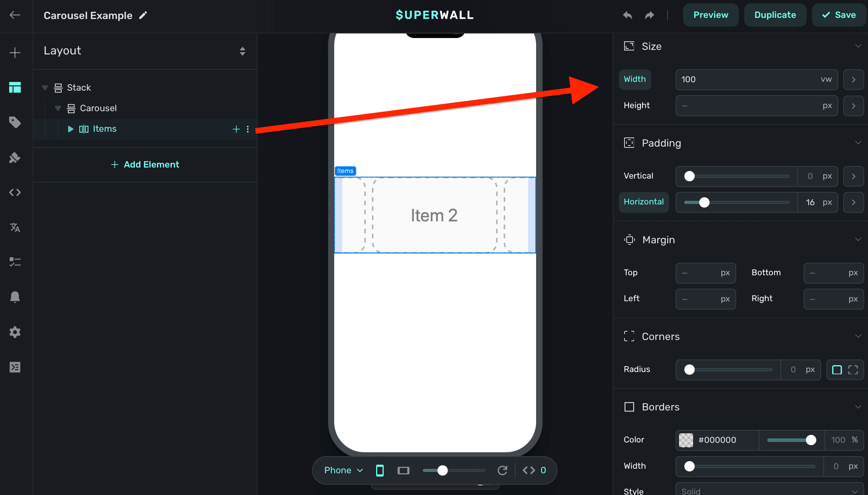Switch to portrait device orientation
868x495 pixels.
pos(380,471)
